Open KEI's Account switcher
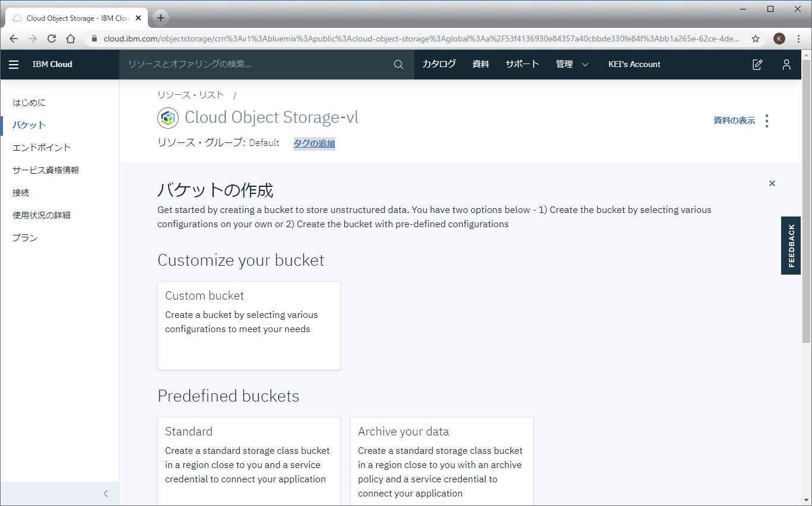The width and height of the screenshot is (812, 506). point(634,65)
